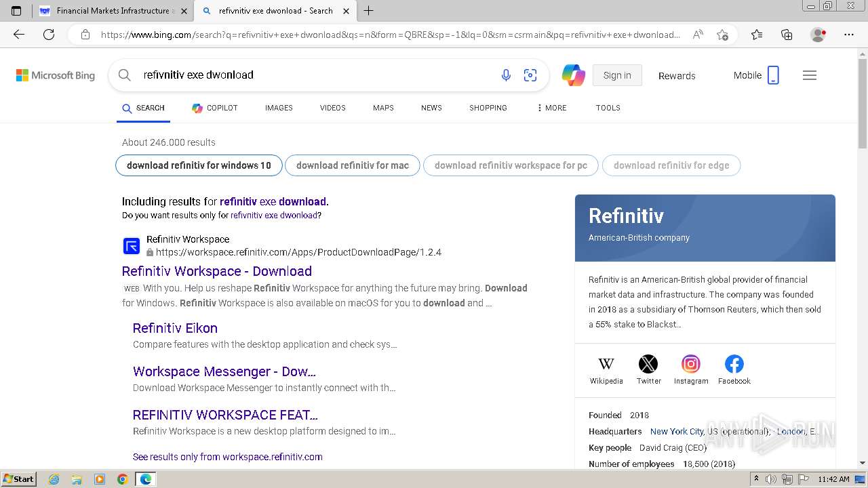Click the browser address bar
The height and width of the screenshot is (488, 868).
tap(390, 35)
